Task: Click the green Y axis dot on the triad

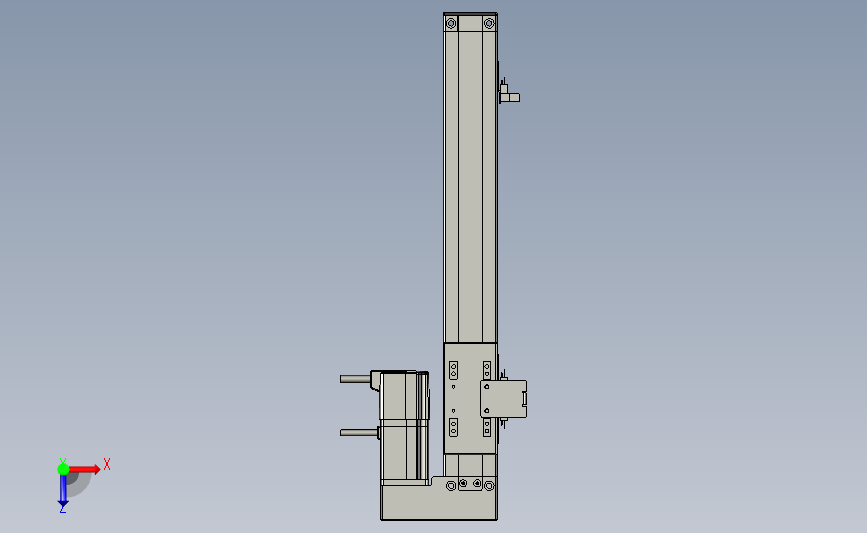Action: [x=63, y=469]
